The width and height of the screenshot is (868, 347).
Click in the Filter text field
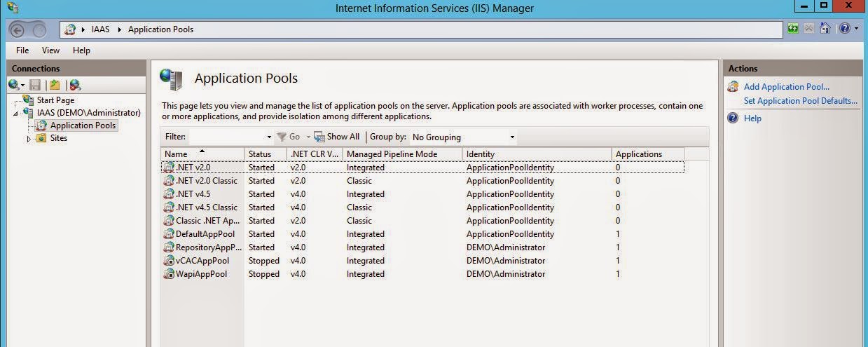click(228, 137)
